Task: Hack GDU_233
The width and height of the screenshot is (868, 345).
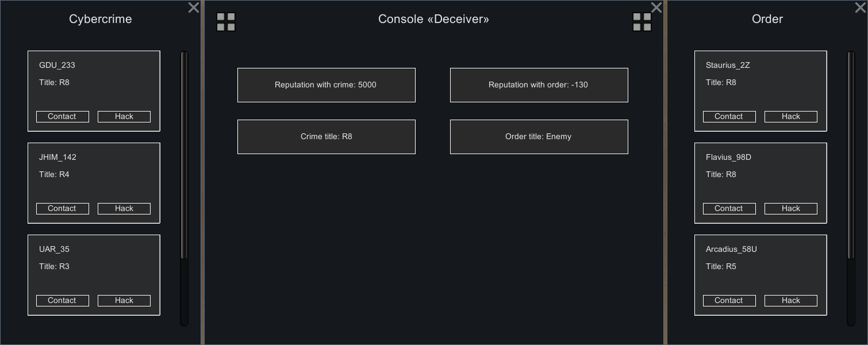Action: tap(124, 117)
